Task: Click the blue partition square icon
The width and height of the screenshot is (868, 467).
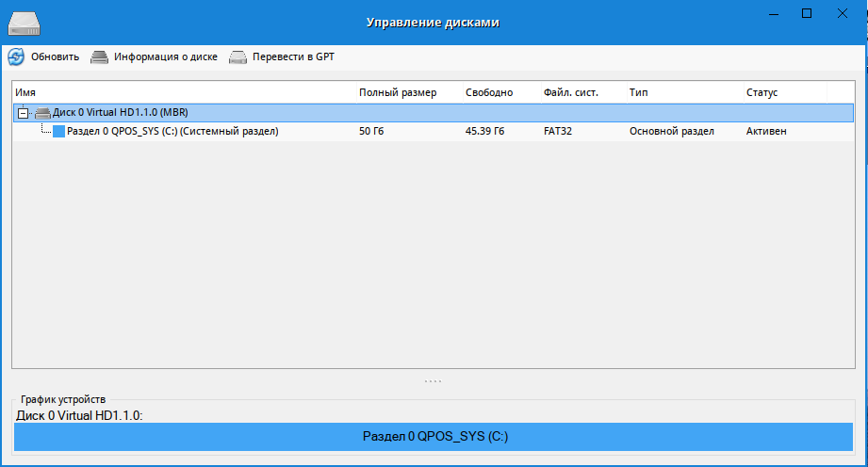Action: coord(58,131)
